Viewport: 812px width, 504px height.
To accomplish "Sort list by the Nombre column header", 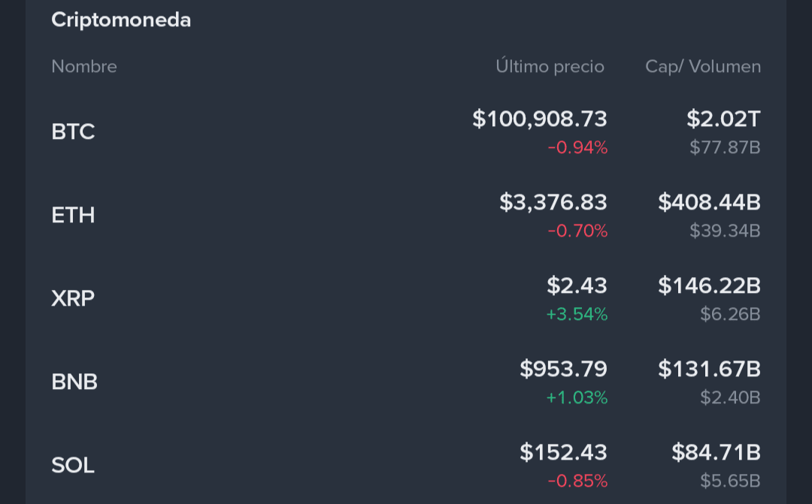I will click(84, 67).
